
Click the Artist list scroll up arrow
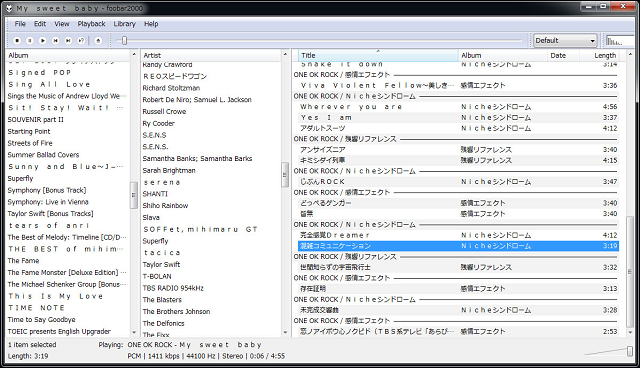point(285,54)
